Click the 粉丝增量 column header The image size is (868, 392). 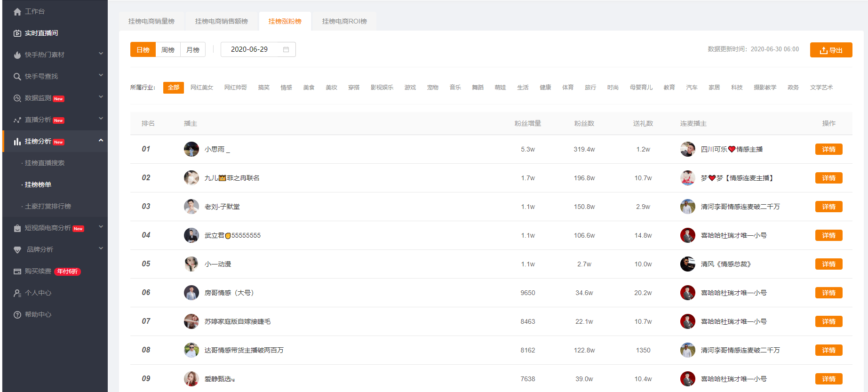[x=528, y=123]
